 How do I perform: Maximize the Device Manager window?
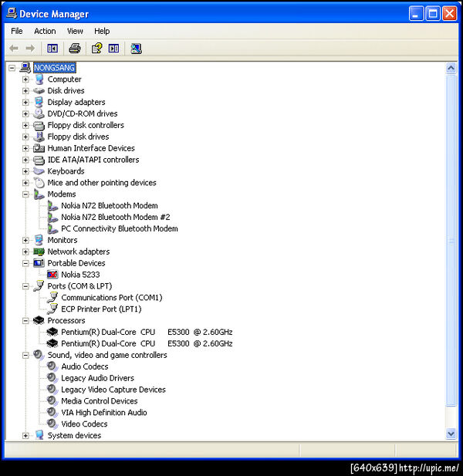(x=433, y=14)
